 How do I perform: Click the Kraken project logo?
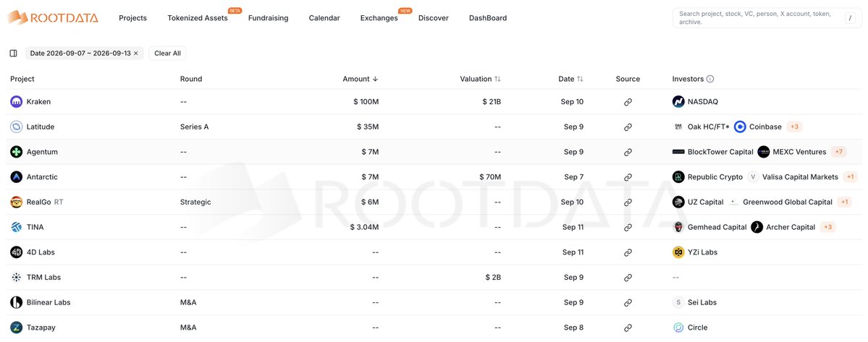17,102
